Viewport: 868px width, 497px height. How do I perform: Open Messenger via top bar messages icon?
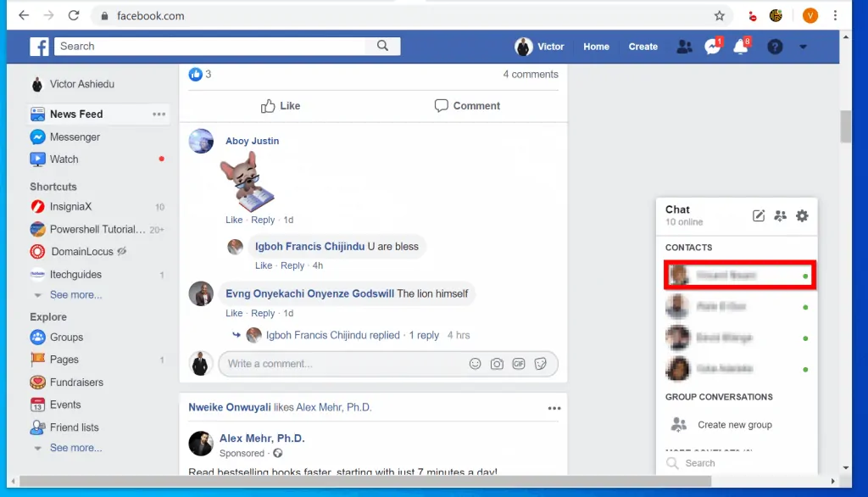[712, 47]
